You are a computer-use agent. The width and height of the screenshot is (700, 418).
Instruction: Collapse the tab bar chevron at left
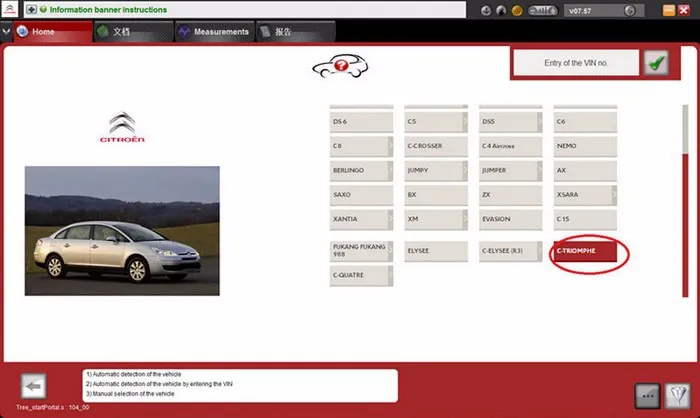coord(6,32)
